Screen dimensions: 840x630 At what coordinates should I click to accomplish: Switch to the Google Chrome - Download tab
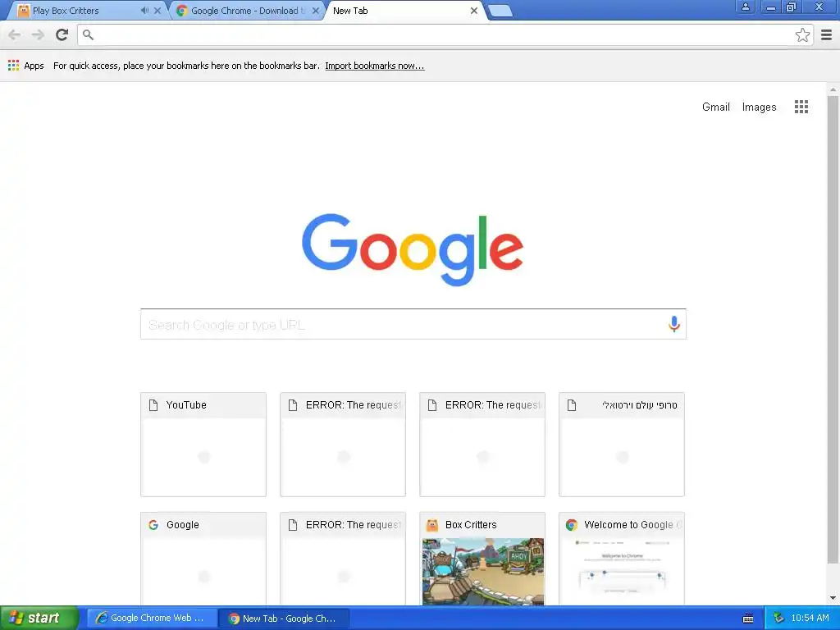(x=248, y=11)
